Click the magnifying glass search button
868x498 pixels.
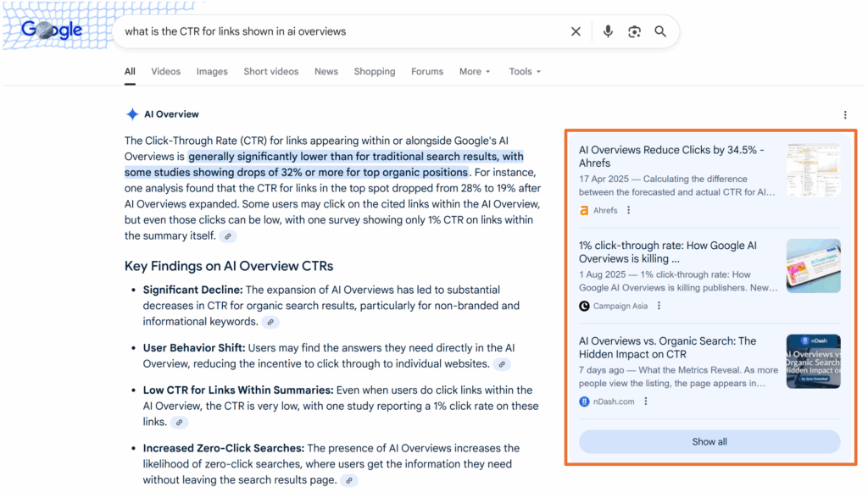click(660, 31)
